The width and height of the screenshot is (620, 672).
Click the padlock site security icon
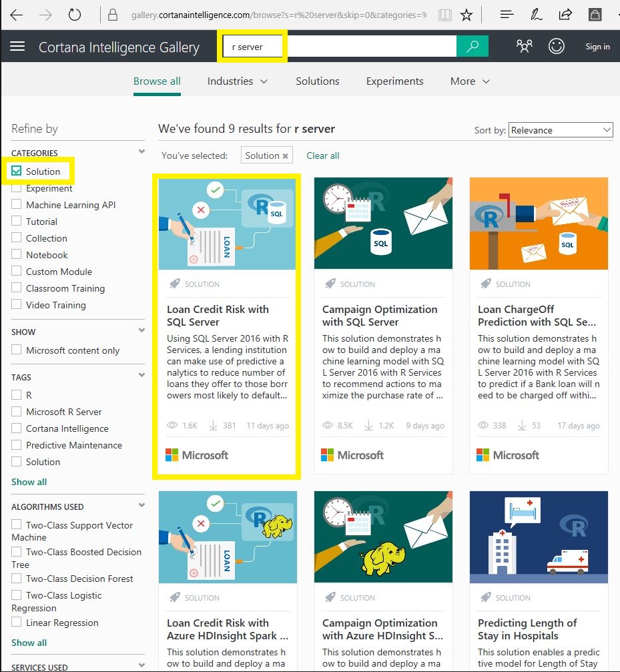tap(113, 15)
